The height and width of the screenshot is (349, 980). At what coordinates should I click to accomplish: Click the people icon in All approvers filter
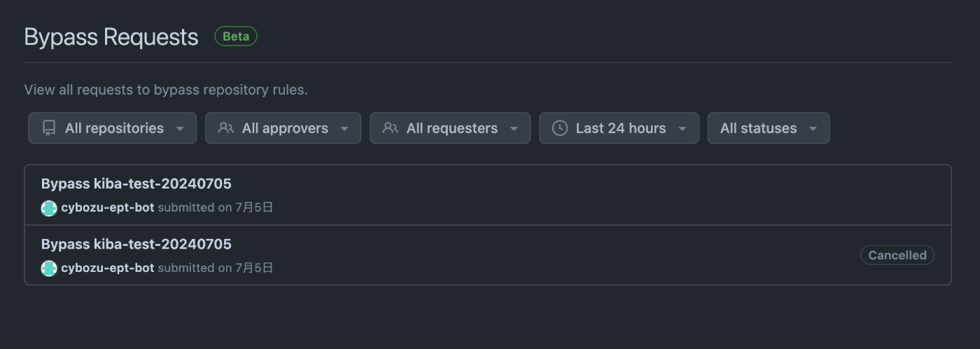click(x=225, y=128)
